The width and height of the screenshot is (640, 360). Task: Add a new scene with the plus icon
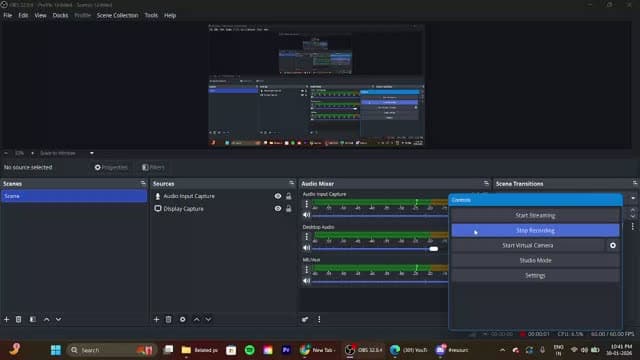tap(7, 319)
